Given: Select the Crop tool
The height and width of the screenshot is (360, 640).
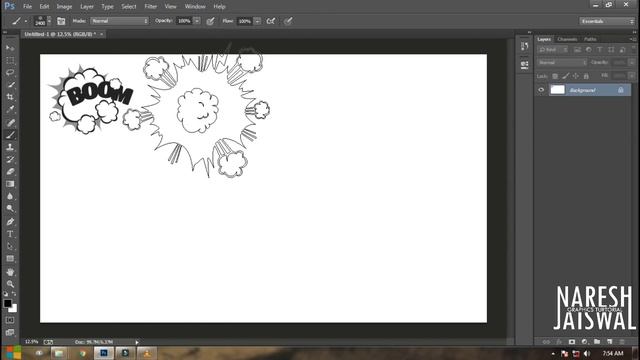Looking at the screenshot, I should pyautogui.click(x=10, y=97).
